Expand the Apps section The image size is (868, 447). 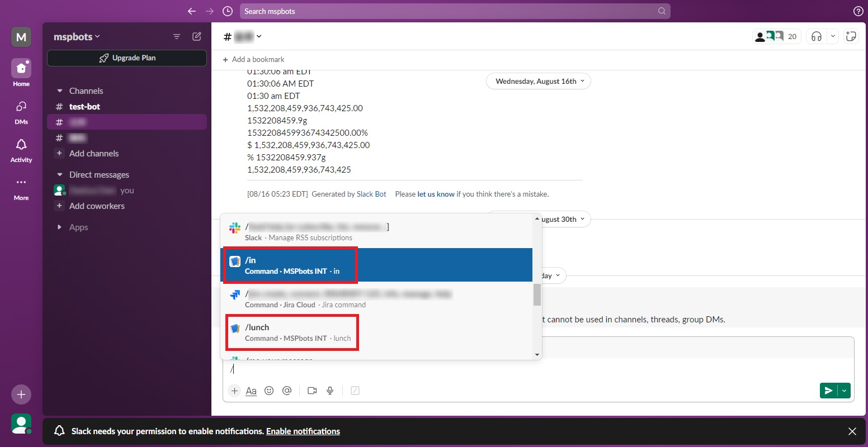tap(60, 227)
